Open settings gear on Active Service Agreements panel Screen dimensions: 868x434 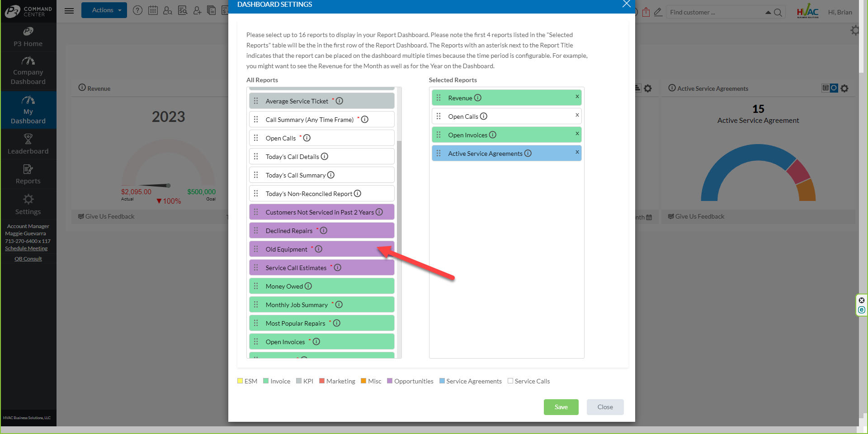[845, 88]
